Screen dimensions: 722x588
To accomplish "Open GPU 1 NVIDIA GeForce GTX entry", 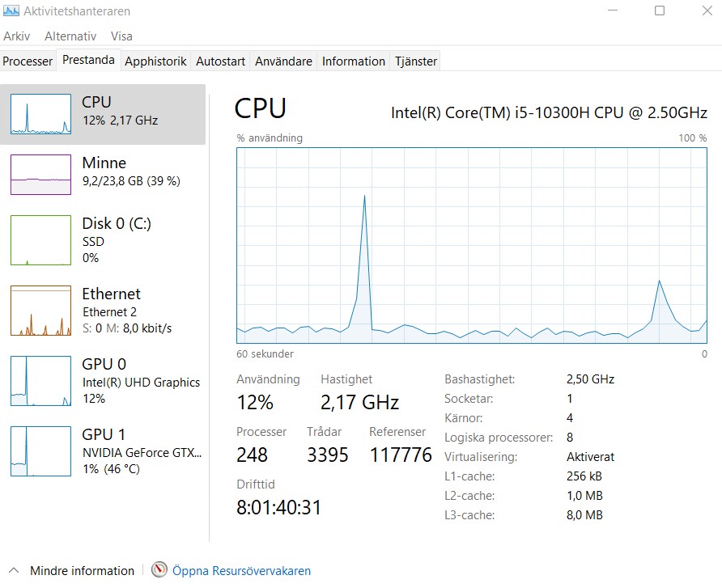I will click(103, 451).
